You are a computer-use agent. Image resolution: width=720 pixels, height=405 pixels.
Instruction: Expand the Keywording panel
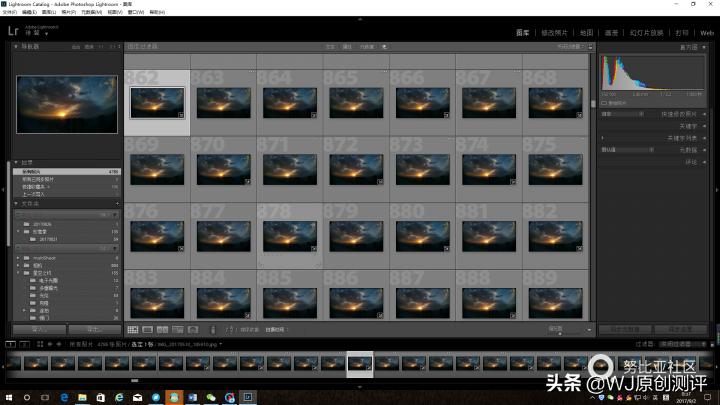[705, 126]
